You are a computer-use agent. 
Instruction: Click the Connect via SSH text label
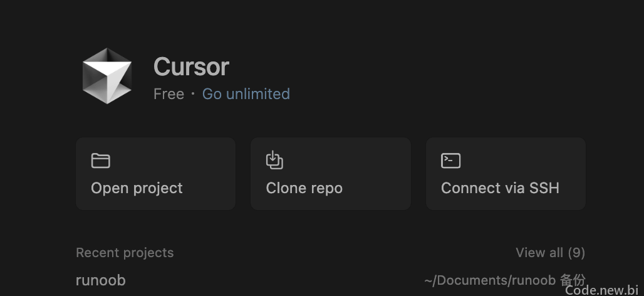coord(501,188)
